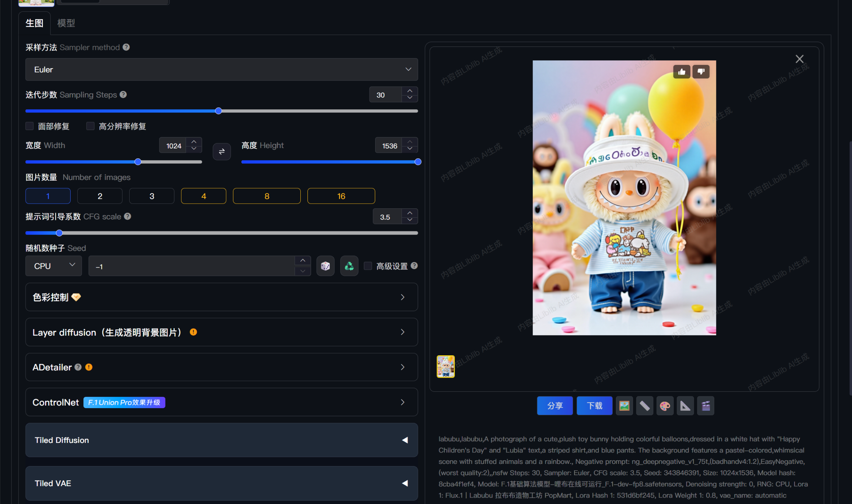Viewport: 852px width, 504px height.
Task: Increase Width with up arrow
Action: 194,142
